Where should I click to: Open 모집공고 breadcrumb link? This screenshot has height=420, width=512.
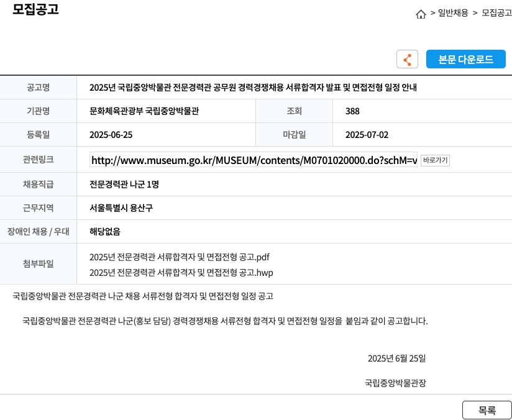tap(496, 13)
